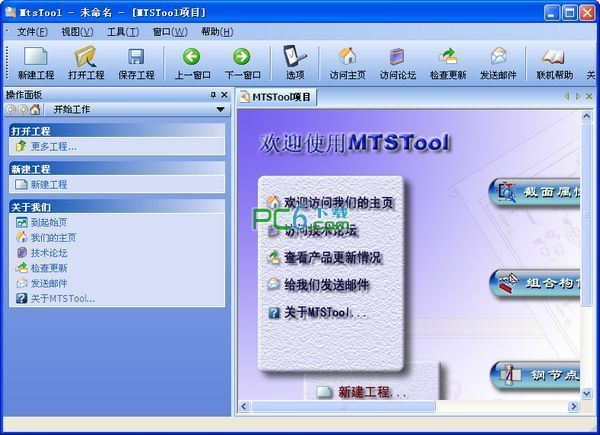Image resolution: width=600 pixels, height=435 pixels.
Task: Click 关于MTSTool... in the side panel
Action: click(62, 298)
